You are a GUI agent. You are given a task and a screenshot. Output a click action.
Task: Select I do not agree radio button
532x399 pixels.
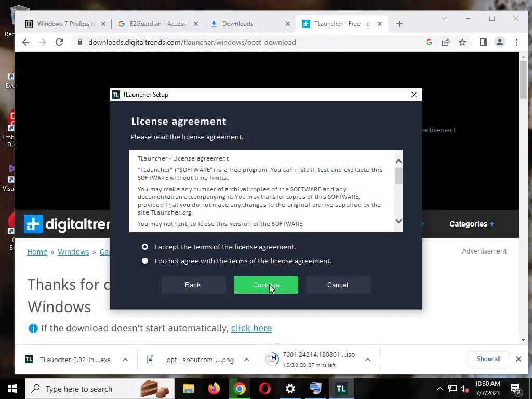[145, 261]
